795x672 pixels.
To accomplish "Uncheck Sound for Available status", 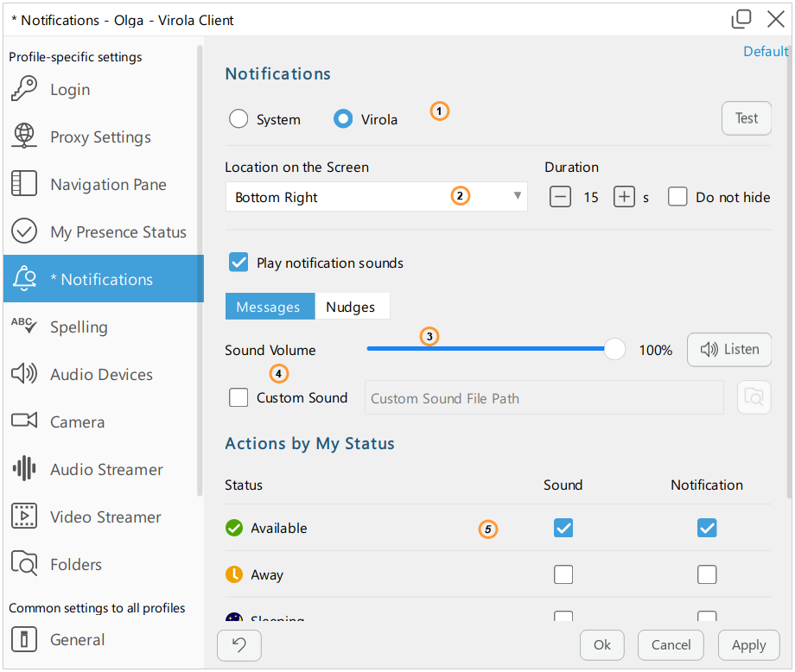I will coord(563,528).
